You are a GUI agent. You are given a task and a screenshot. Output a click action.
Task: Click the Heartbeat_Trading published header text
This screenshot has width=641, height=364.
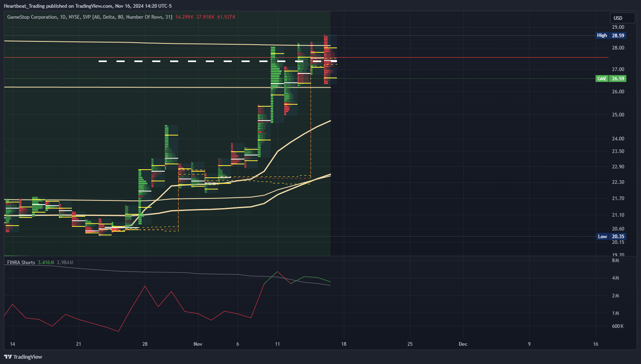(x=88, y=6)
